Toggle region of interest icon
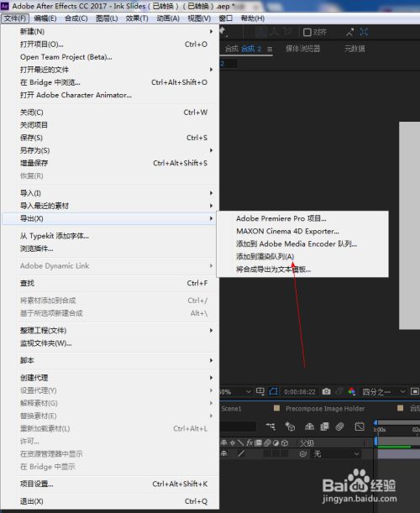The width and height of the screenshot is (420, 513). click(414, 391)
